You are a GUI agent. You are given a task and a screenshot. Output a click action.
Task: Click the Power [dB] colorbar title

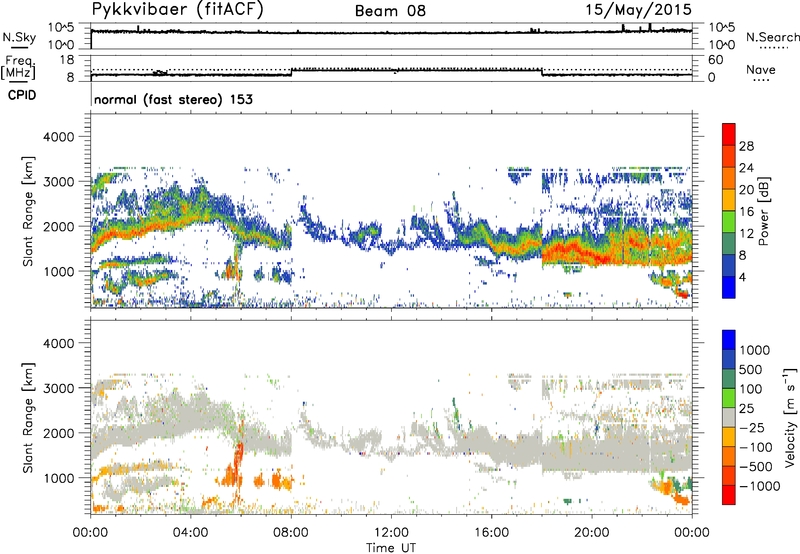(x=764, y=211)
